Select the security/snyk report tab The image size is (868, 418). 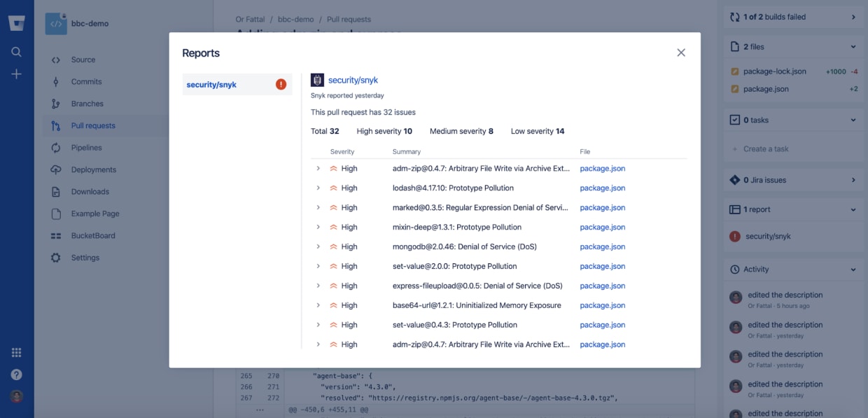coord(237,85)
